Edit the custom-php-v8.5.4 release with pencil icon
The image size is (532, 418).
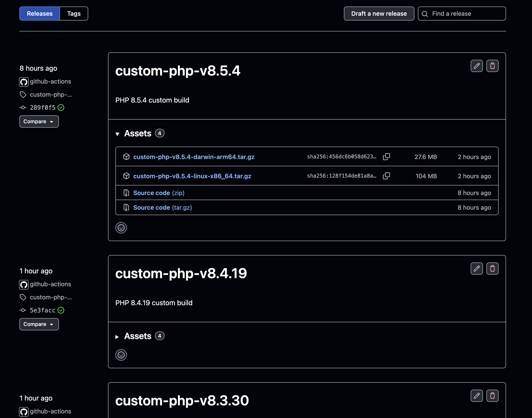[x=476, y=66]
